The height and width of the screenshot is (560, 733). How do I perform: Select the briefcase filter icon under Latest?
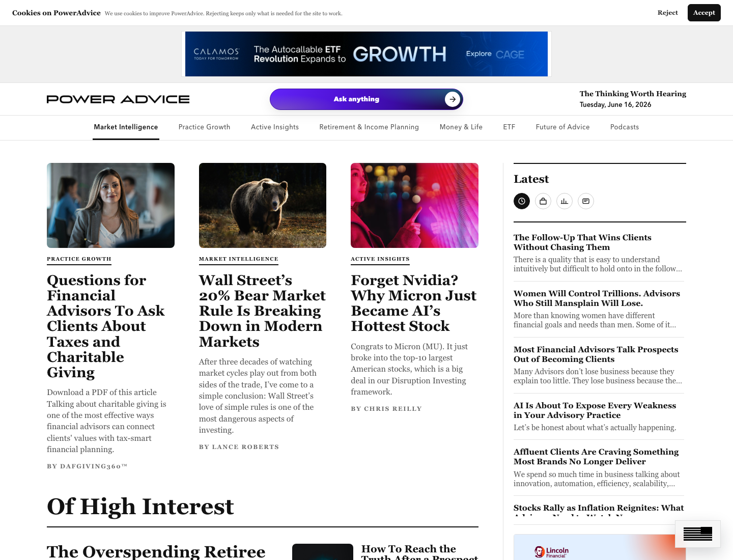[543, 201]
